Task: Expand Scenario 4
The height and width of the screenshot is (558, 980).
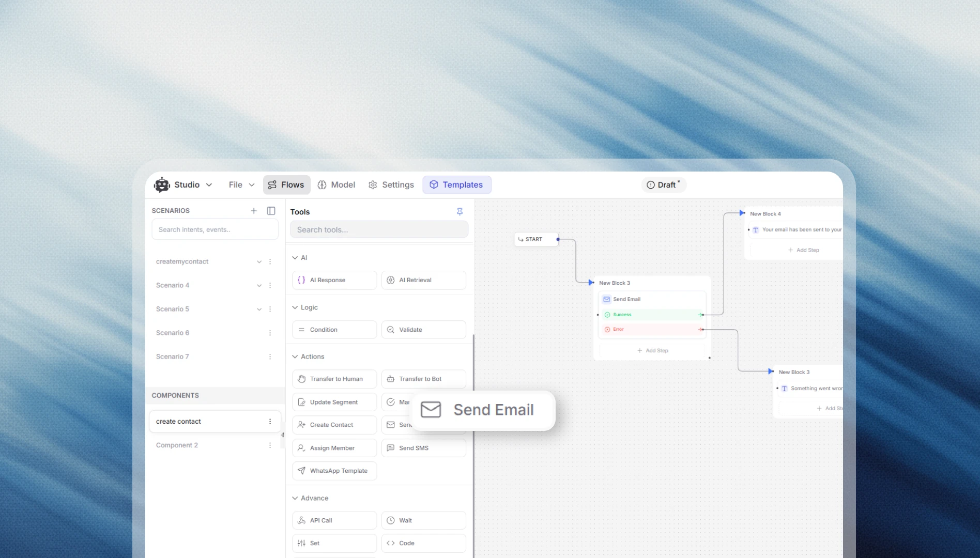Action: pyautogui.click(x=259, y=285)
